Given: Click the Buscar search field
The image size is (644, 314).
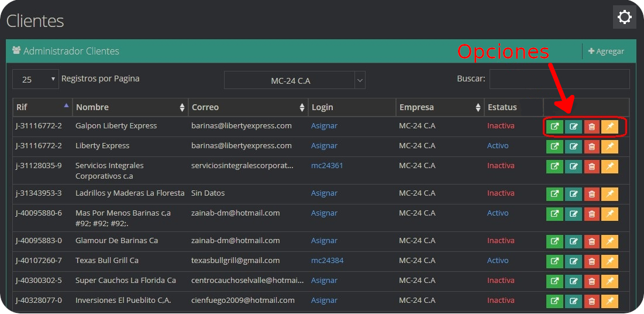Looking at the screenshot, I should (x=559, y=79).
